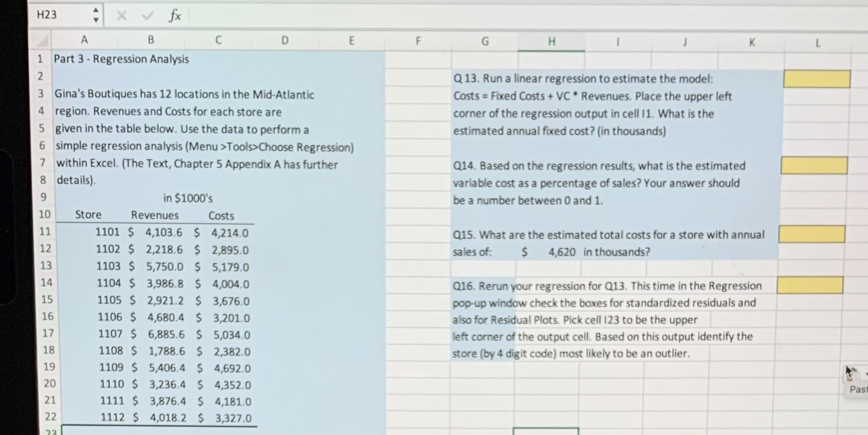The image size is (868, 435).
Task: Select column I header
Action: [617, 42]
